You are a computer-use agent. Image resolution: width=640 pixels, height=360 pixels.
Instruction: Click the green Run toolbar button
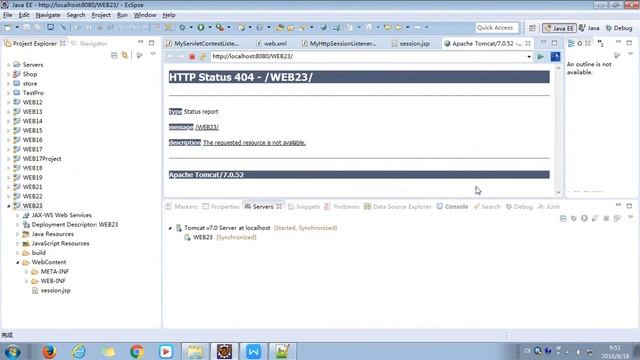click(201, 27)
